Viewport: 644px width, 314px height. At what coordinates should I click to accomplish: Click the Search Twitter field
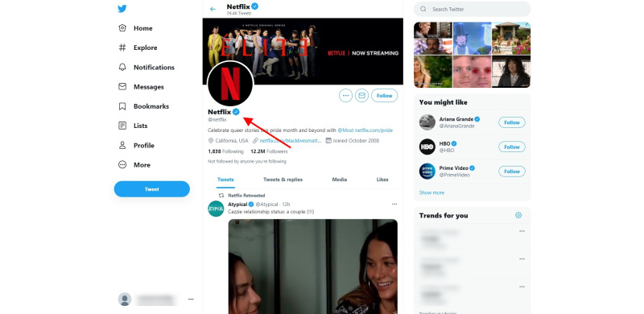click(x=472, y=9)
